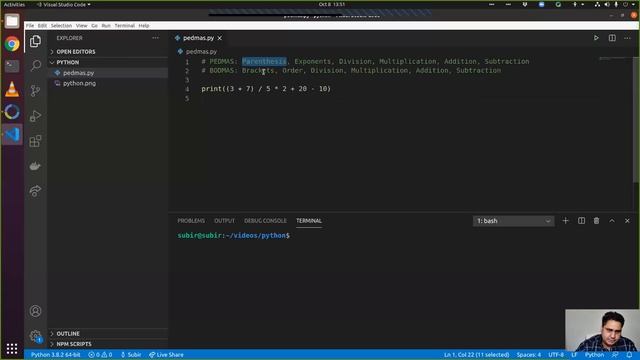
Task: Open the Docker view icon
Action: 36,166
